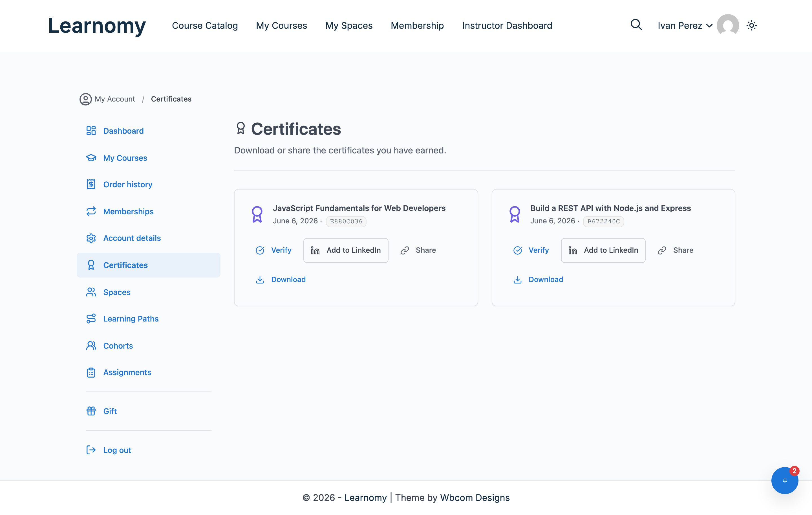Open the Wbcom Designs footer link
Screen dimensions: 812x515
point(475,498)
